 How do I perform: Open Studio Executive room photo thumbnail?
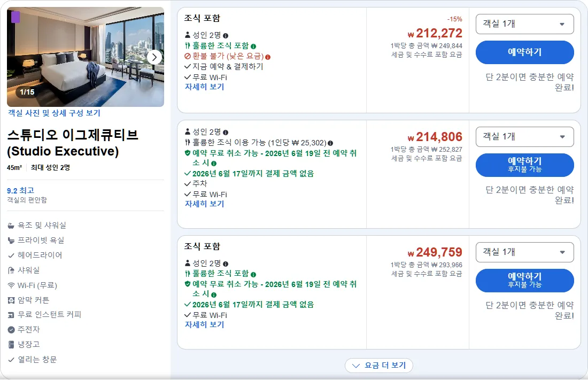[x=86, y=57]
